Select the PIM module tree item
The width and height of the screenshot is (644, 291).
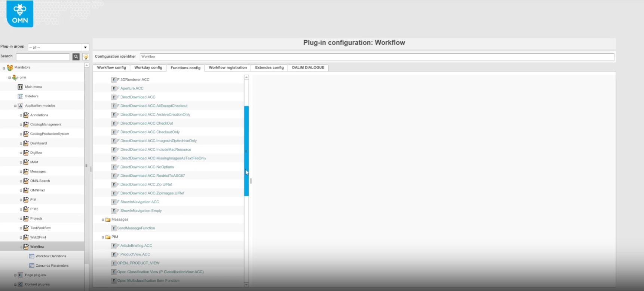33,200
